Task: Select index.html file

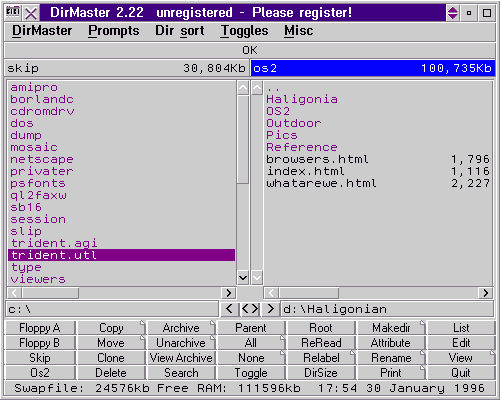Action: [x=378, y=171]
